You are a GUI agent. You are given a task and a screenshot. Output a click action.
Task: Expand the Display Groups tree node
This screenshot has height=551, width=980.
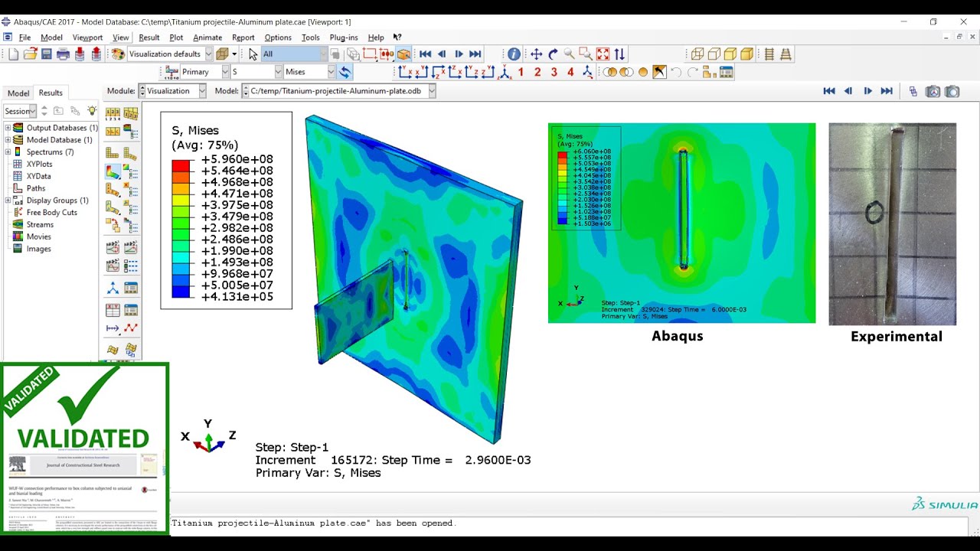[x=8, y=201]
